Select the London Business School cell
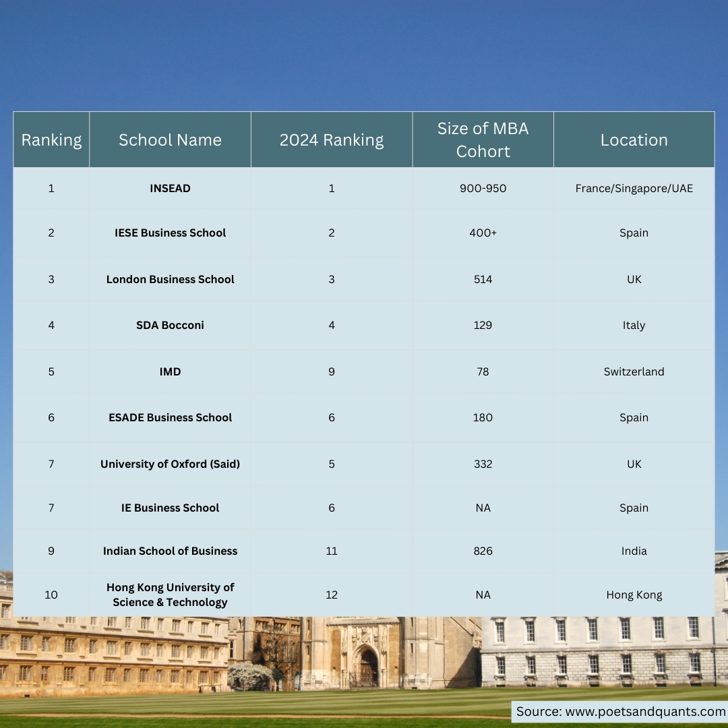 pyautogui.click(x=170, y=280)
